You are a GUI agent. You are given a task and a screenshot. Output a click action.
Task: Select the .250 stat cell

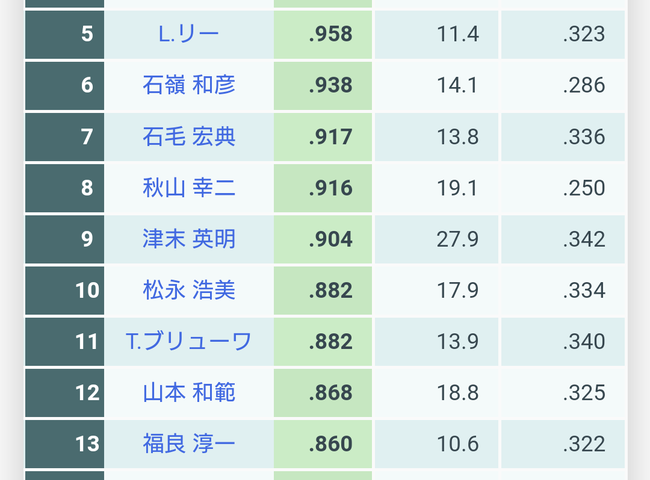[584, 187]
